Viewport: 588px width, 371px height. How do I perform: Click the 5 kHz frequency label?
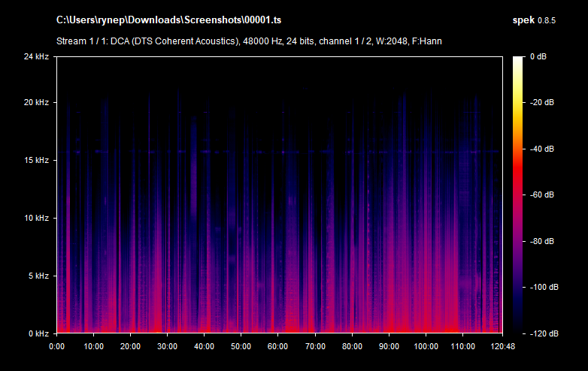pos(38,276)
